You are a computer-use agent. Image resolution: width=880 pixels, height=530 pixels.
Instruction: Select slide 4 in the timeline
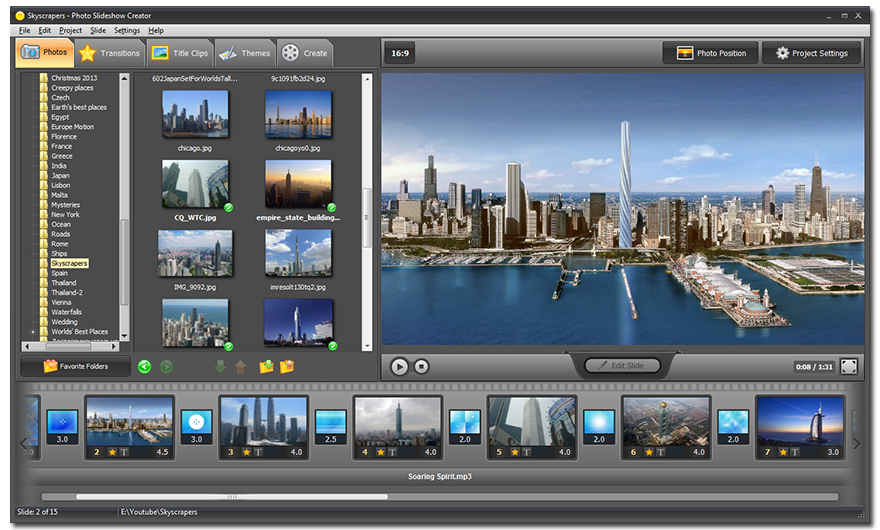[398, 427]
